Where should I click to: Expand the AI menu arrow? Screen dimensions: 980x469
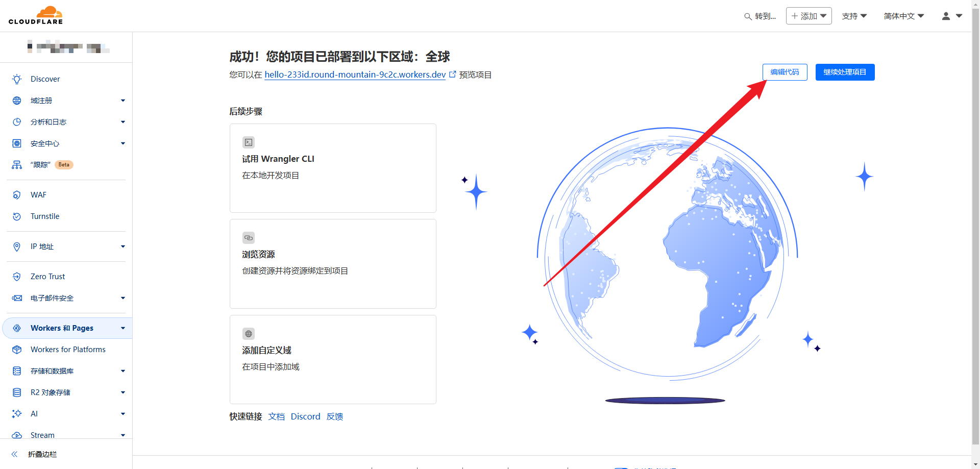123,414
